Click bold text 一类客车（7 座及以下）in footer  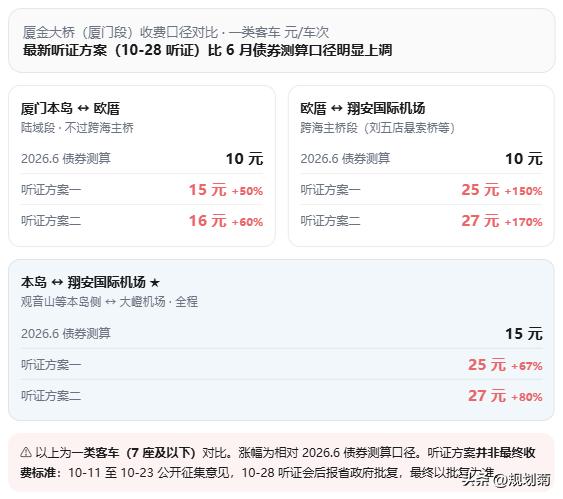coord(134,453)
